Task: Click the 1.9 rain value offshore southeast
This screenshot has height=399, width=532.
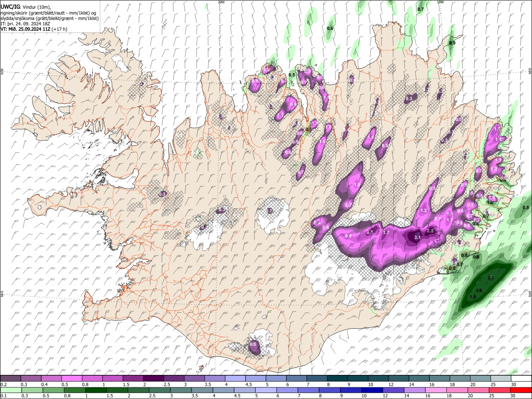Action: point(473,297)
